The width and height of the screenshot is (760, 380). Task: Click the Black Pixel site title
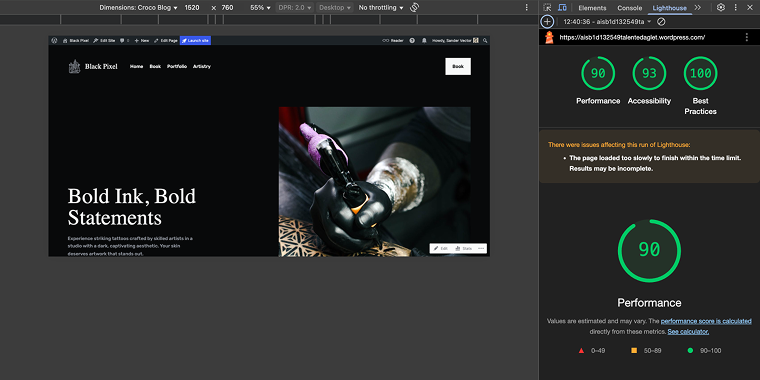click(x=101, y=66)
